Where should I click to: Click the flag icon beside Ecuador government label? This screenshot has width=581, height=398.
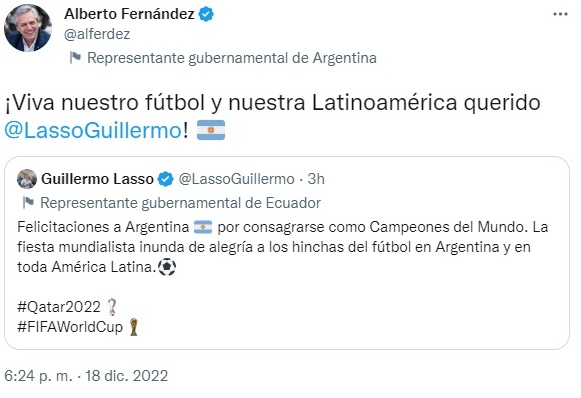[x=28, y=203]
